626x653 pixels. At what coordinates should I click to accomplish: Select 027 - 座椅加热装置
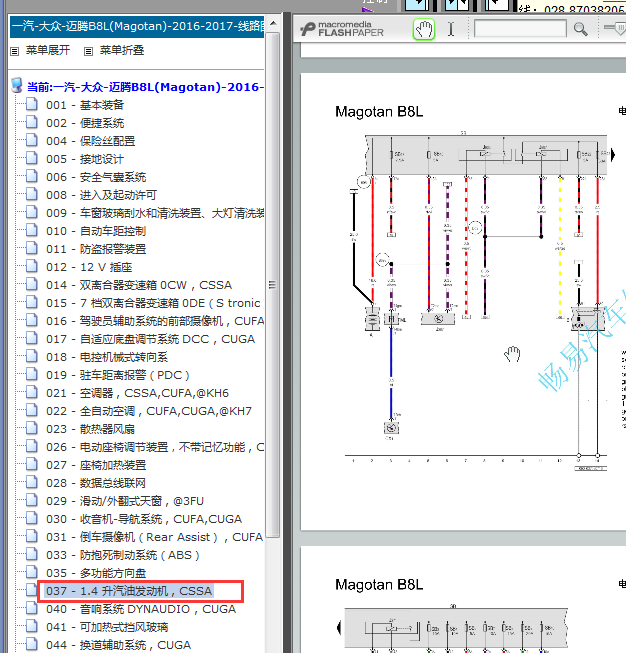(96, 465)
